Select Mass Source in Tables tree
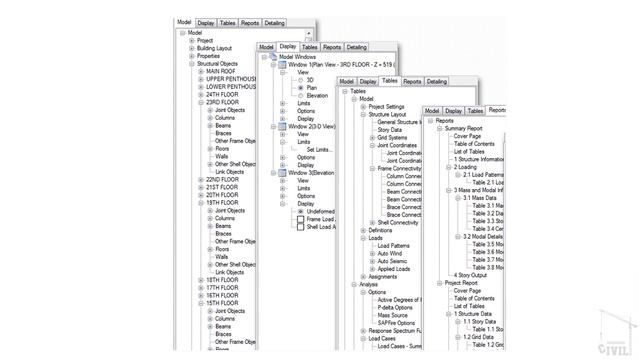640x360 pixels. click(x=392, y=316)
